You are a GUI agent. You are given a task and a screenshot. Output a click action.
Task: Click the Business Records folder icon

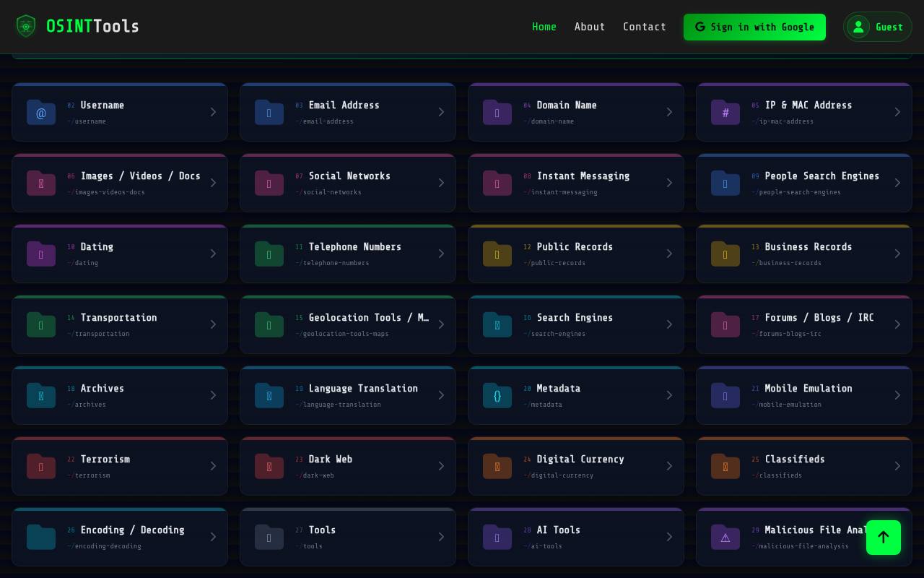(725, 254)
